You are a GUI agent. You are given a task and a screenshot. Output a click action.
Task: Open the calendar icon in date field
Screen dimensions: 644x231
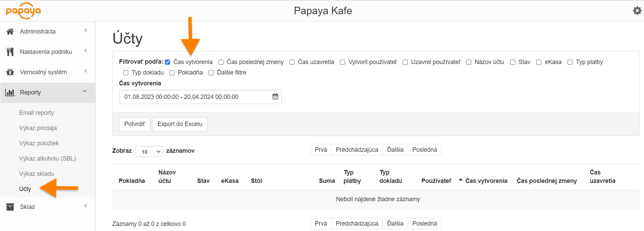tap(275, 97)
